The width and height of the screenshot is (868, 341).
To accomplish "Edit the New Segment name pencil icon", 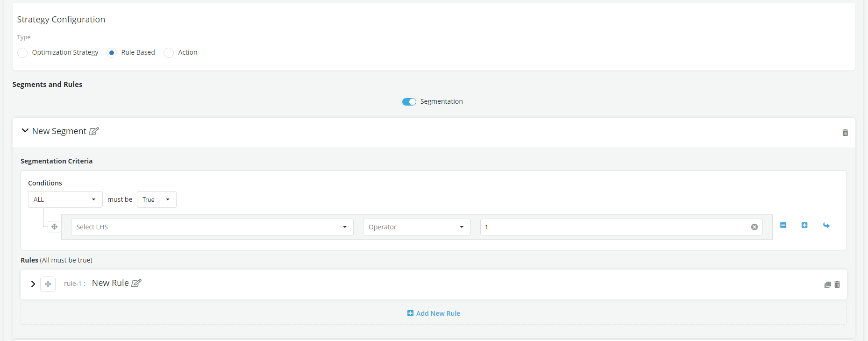I will coord(94,131).
